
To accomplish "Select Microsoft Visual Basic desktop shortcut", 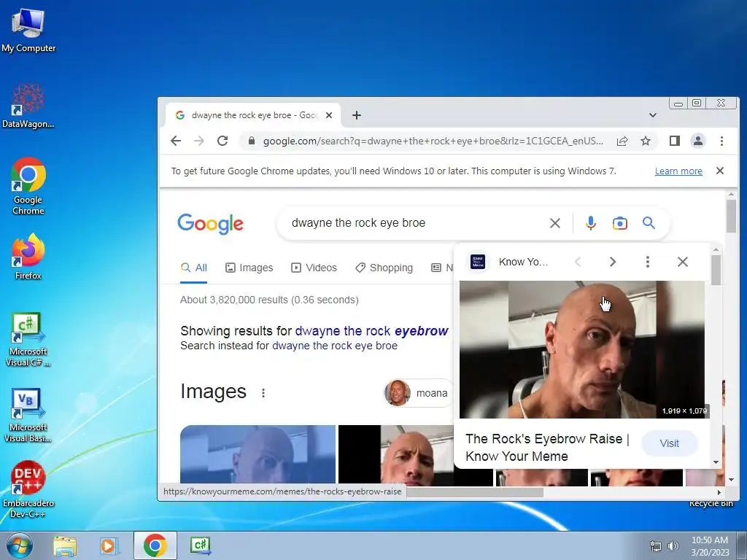I will tap(28, 415).
